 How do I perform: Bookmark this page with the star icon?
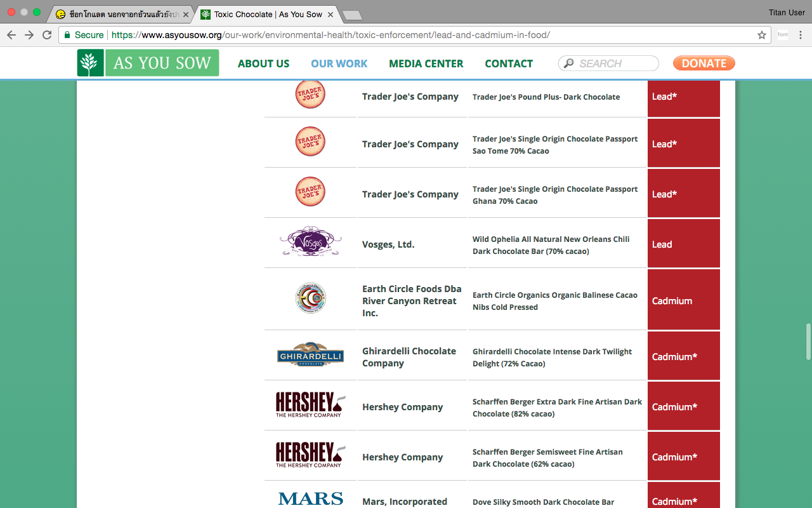tap(762, 35)
